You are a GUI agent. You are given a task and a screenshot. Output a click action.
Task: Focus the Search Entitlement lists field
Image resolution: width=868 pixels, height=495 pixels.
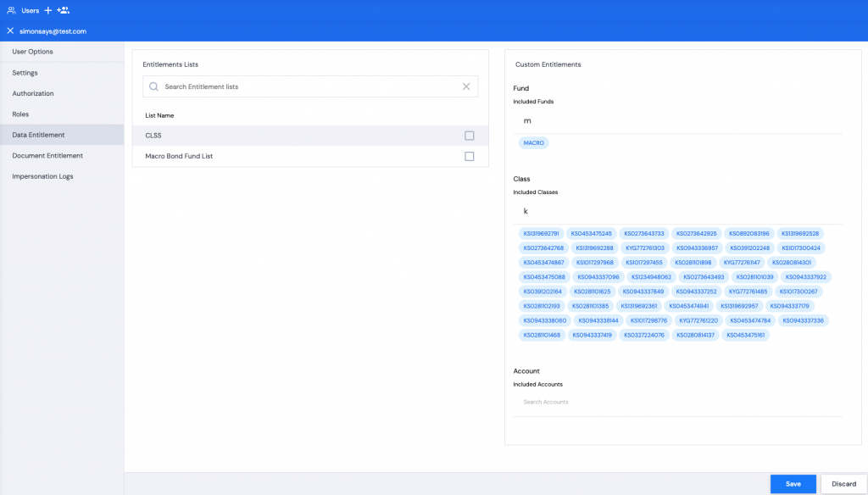click(x=310, y=86)
